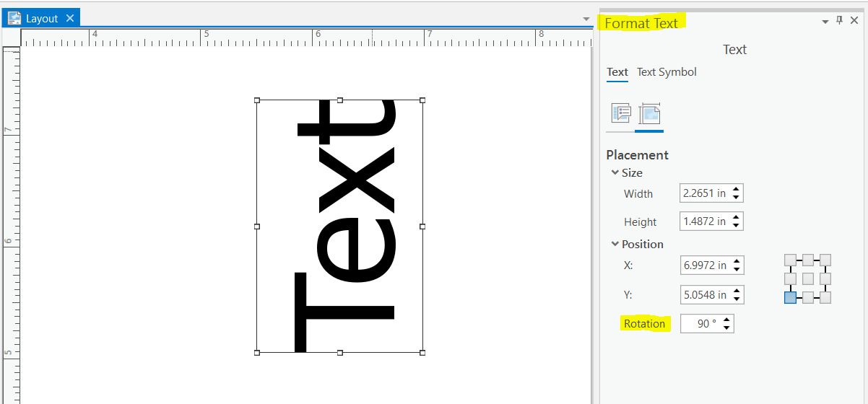Click the "Placement" section heading
868x404 pixels.
coord(638,155)
